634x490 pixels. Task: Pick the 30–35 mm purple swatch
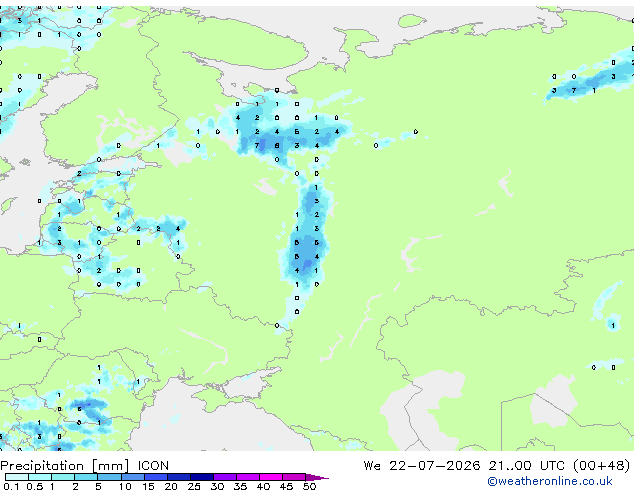click(x=225, y=477)
